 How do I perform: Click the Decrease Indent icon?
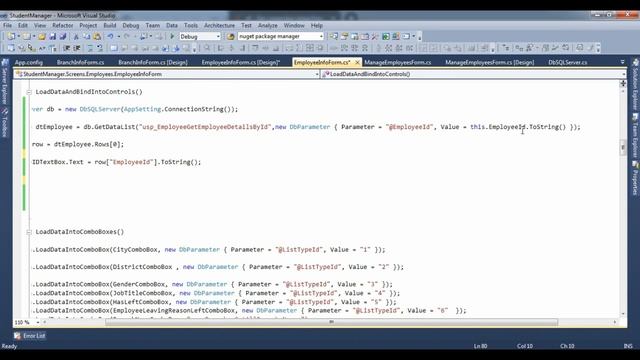66,48
